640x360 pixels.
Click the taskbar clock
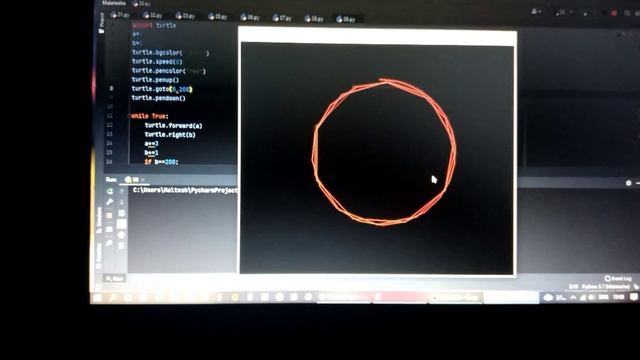tap(618, 297)
